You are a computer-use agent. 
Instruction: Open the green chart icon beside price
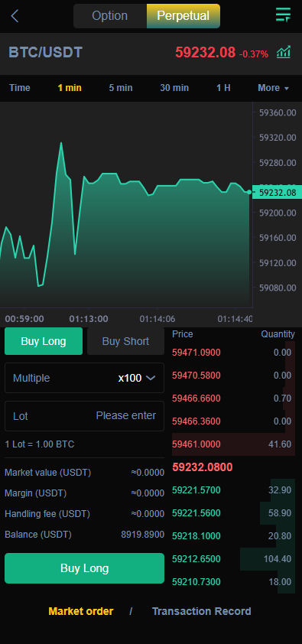tap(284, 52)
